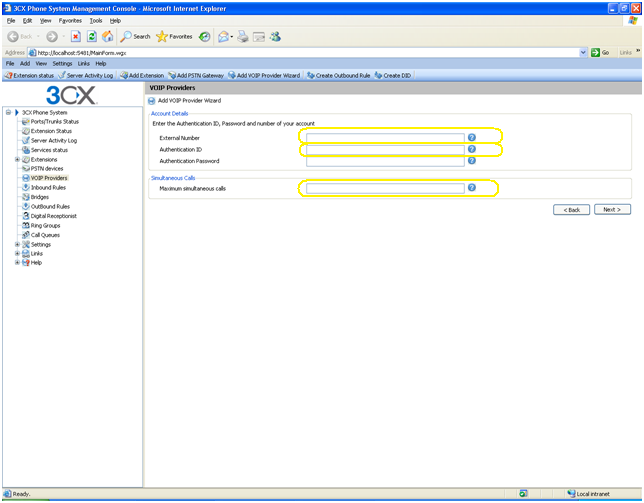Click Create DID toolbar shortcut

(x=392, y=75)
